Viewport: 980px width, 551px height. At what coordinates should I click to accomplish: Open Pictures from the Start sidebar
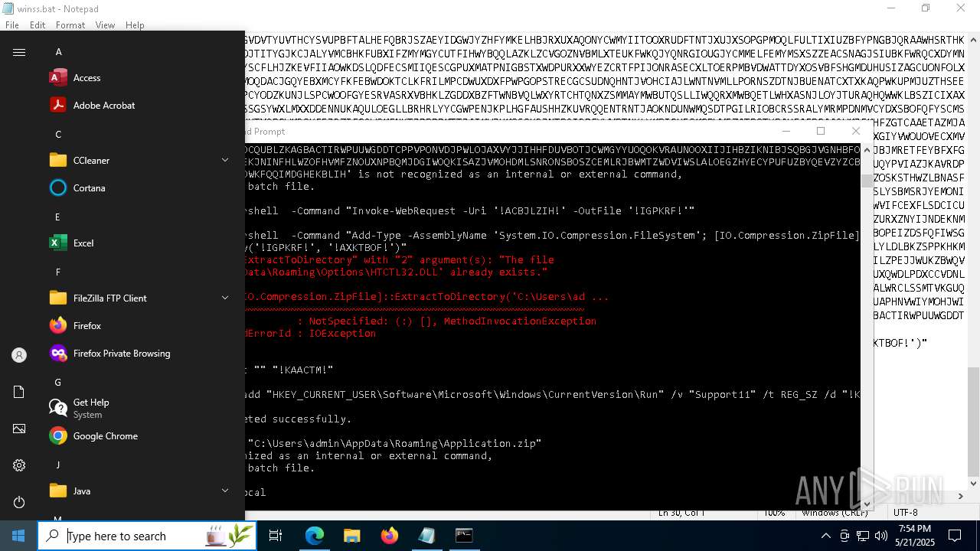[19, 429]
